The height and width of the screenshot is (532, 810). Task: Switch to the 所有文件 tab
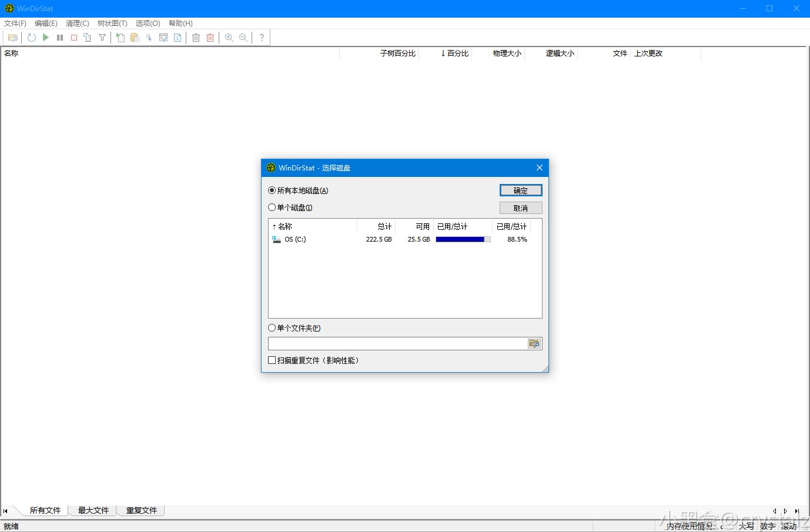coord(45,510)
